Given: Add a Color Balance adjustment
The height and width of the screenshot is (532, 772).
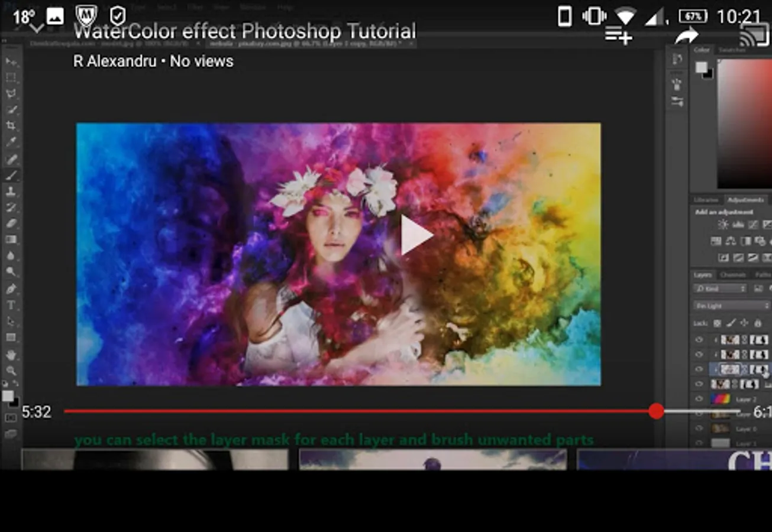Looking at the screenshot, I should [731, 241].
